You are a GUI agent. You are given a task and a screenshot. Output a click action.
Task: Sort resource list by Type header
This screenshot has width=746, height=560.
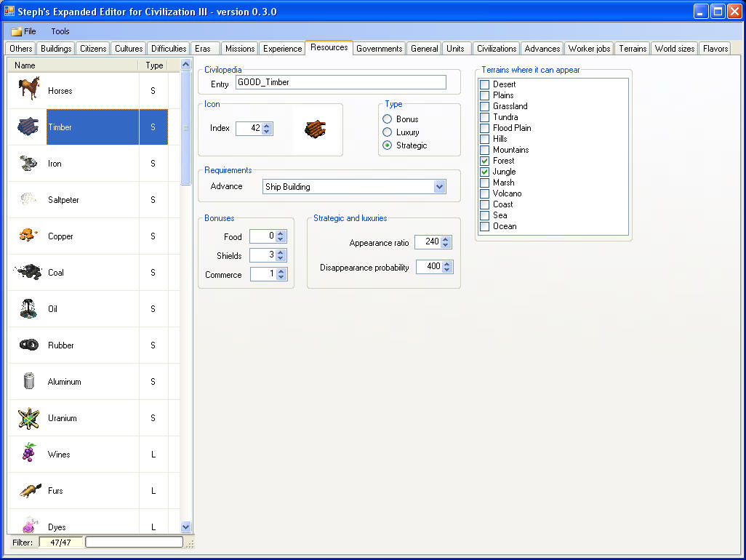(154, 65)
